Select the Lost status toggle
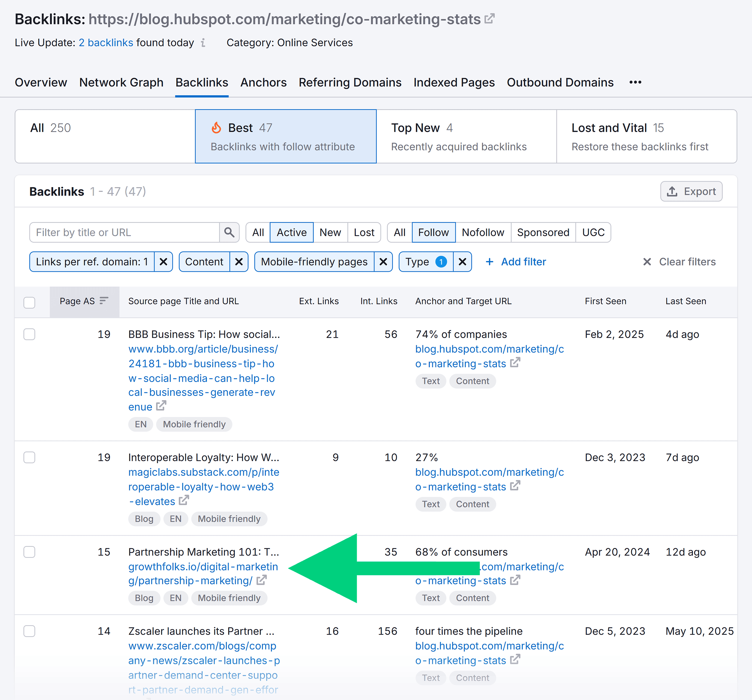This screenshot has width=752, height=700. coord(364,232)
